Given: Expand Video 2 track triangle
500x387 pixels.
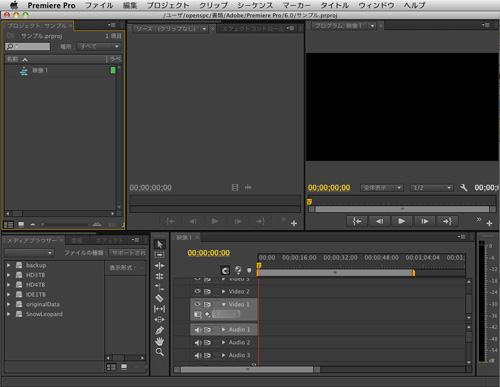Looking at the screenshot, I should [x=223, y=291].
